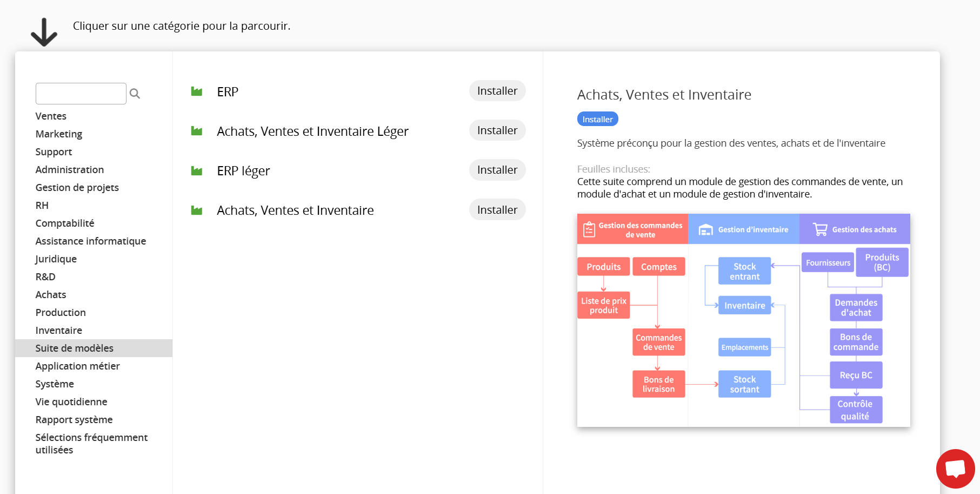
Task: Click green icon of last Achats, Ventes et Inventaire
Action: coord(197,210)
